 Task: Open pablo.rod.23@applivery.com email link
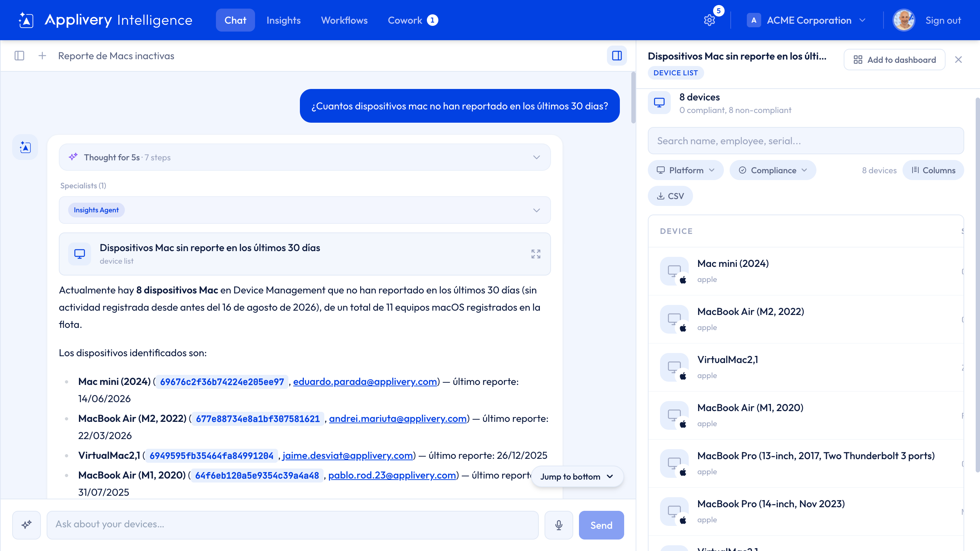coord(392,475)
